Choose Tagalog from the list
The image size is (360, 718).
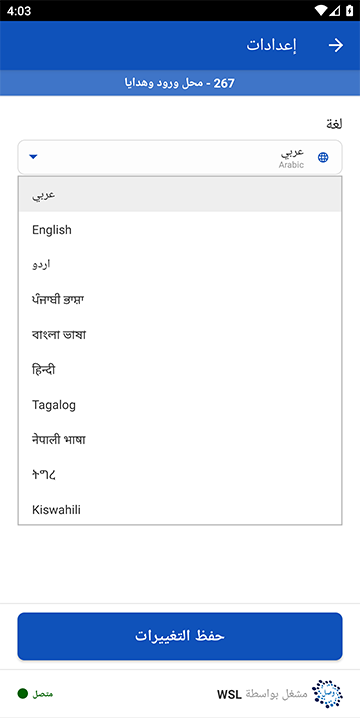click(x=180, y=405)
